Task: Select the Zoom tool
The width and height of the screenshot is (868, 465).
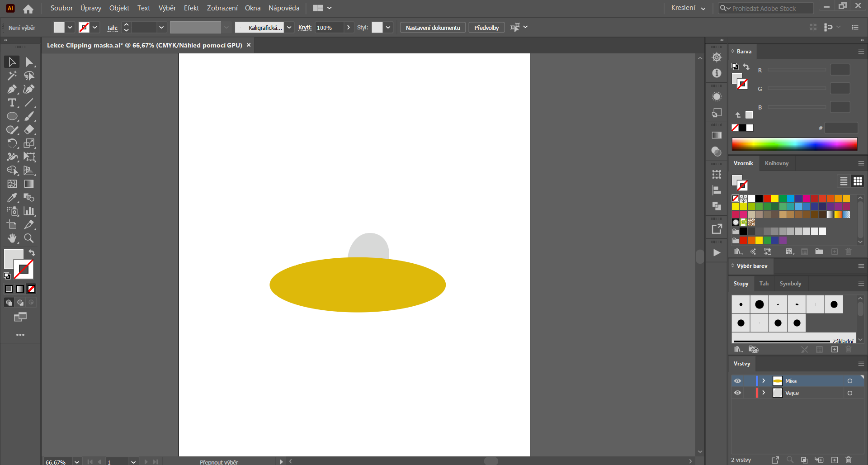Action: coord(28,238)
